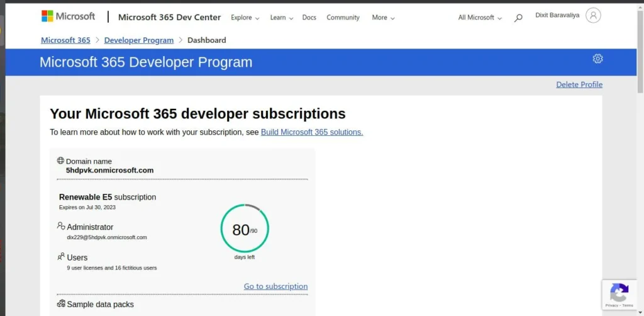
Task: Click the Renewable E5 subscription heading
Action: (108, 197)
